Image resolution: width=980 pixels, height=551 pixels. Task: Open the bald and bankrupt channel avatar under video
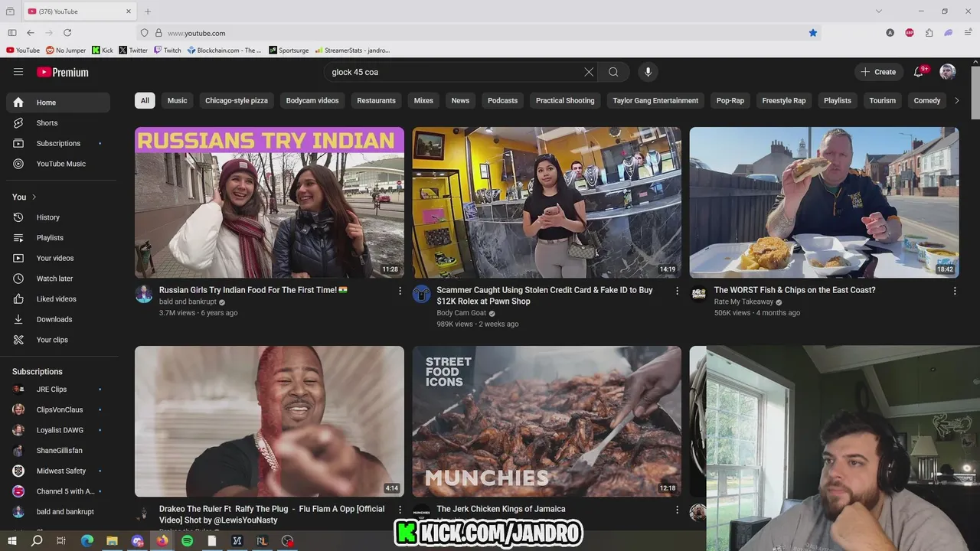[x=144, y=294]
